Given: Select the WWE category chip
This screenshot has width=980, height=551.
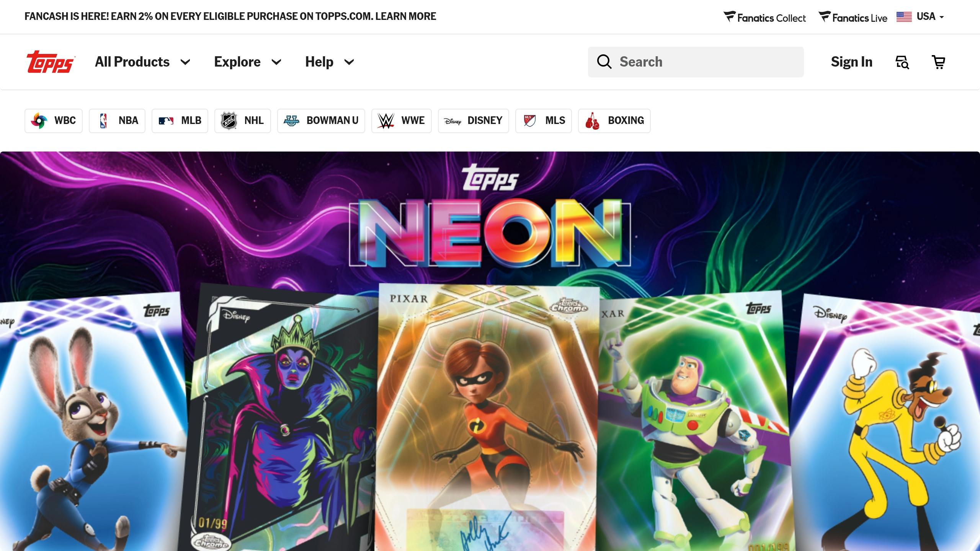Looking at the screenshot, I should [402, 121].
